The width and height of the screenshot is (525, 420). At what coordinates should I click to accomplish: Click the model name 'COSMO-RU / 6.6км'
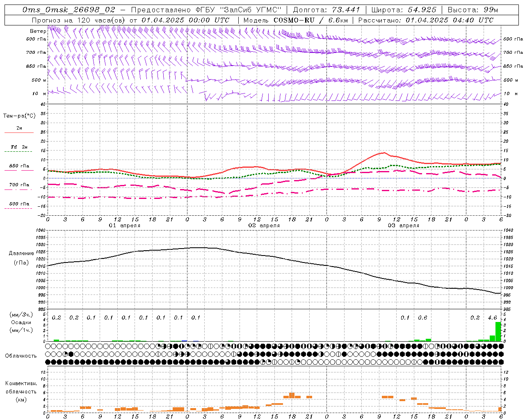click(310, 20)
